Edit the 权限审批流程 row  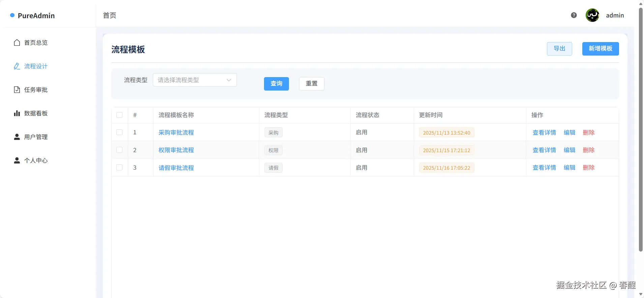click(569, 150)
